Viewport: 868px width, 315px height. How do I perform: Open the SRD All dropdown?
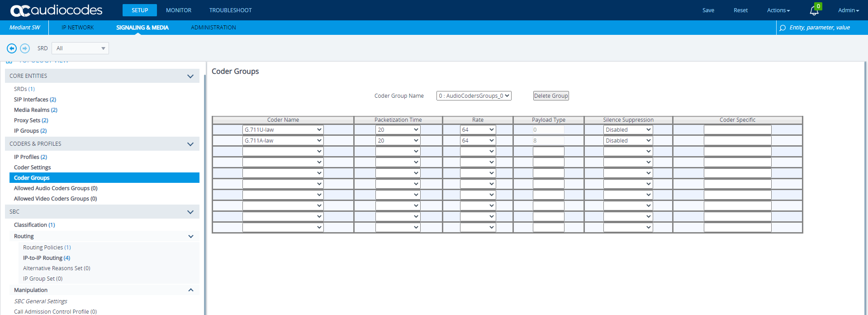point(80,48)
